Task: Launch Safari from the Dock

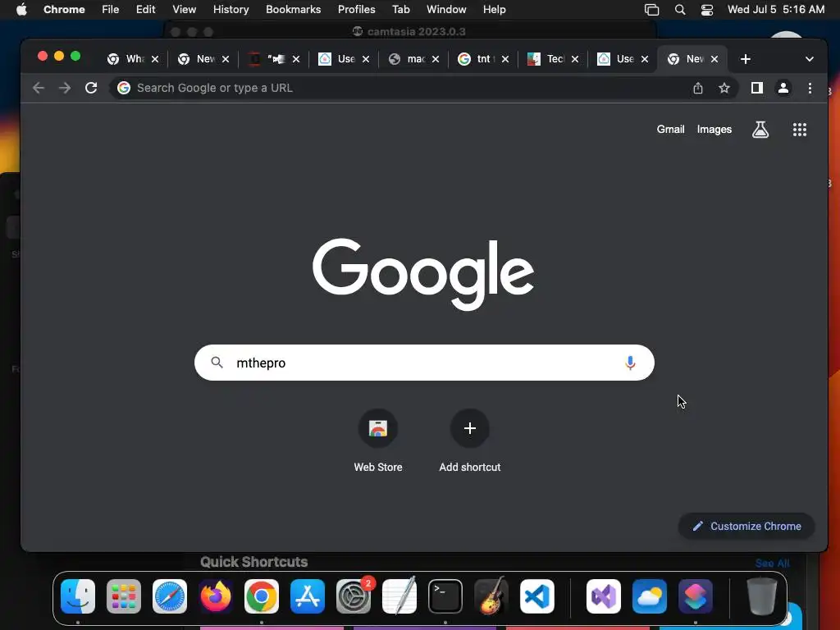Action: [x=170, y=596]
